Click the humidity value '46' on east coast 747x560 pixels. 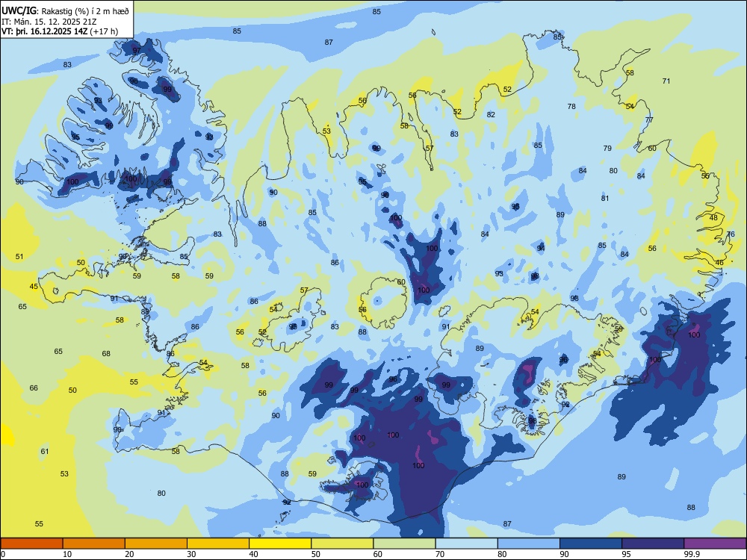coord(719,262)
